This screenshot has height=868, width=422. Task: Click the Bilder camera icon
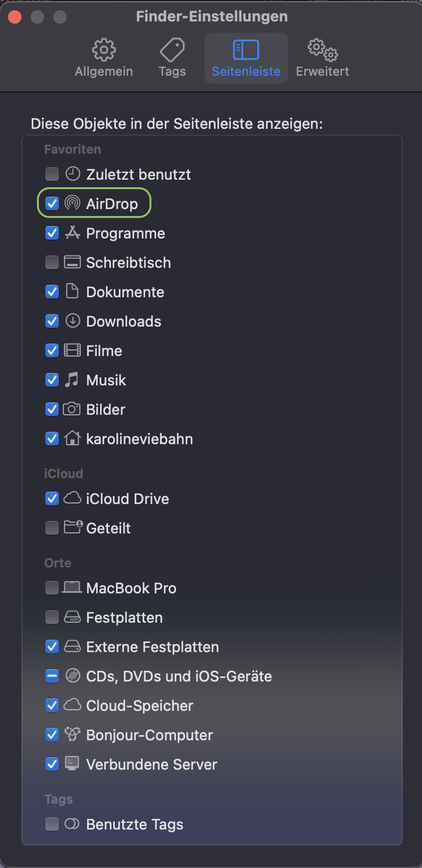(x=72, y=409)
